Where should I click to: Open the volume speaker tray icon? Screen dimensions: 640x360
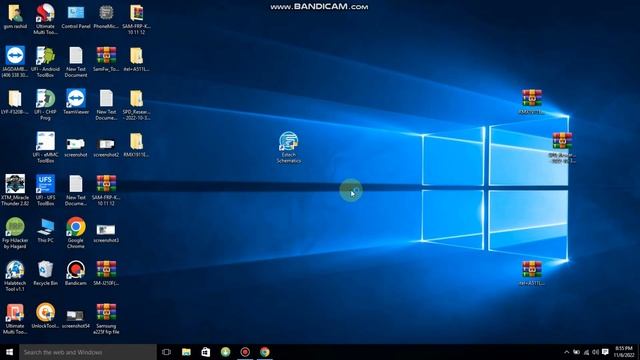[596, 352]
